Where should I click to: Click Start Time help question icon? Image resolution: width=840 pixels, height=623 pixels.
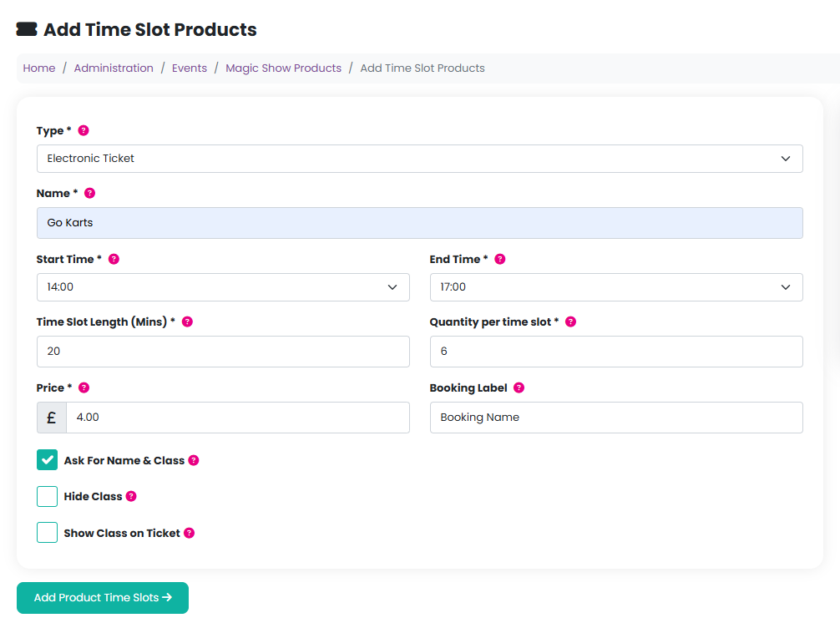click(114, 259)
